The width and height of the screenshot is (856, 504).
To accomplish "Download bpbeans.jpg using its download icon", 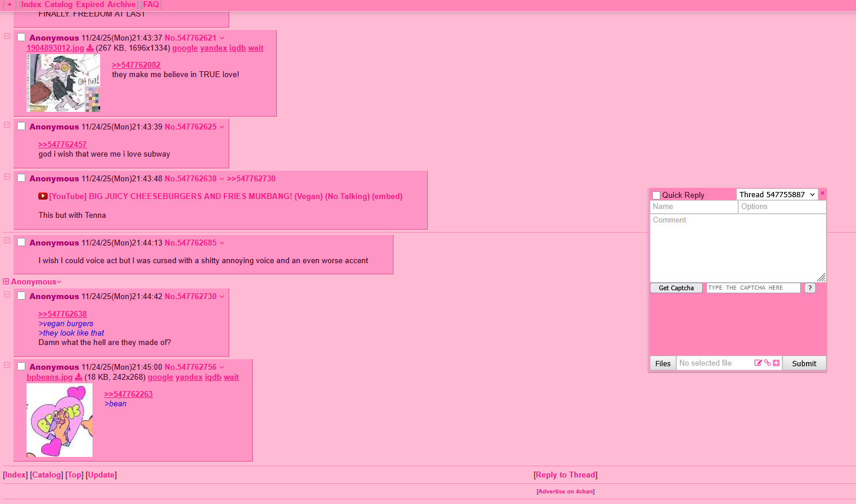I will click(78, 377).
